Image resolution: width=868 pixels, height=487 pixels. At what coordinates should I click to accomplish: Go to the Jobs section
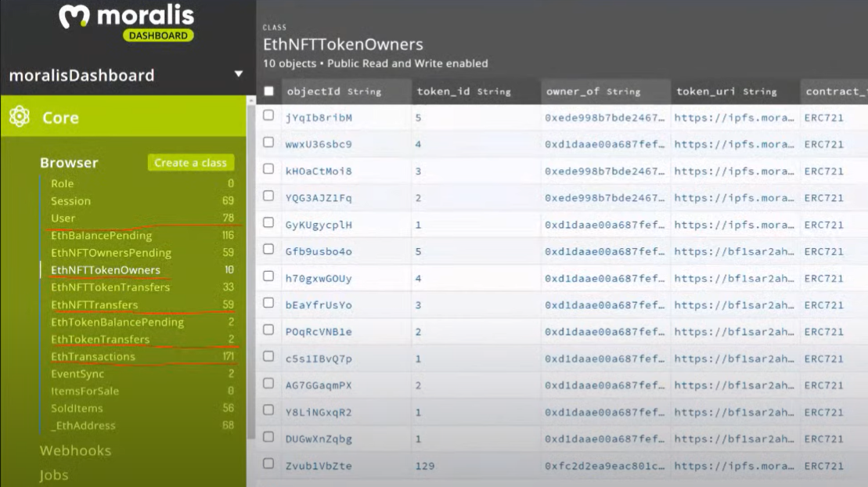point(54,474)
